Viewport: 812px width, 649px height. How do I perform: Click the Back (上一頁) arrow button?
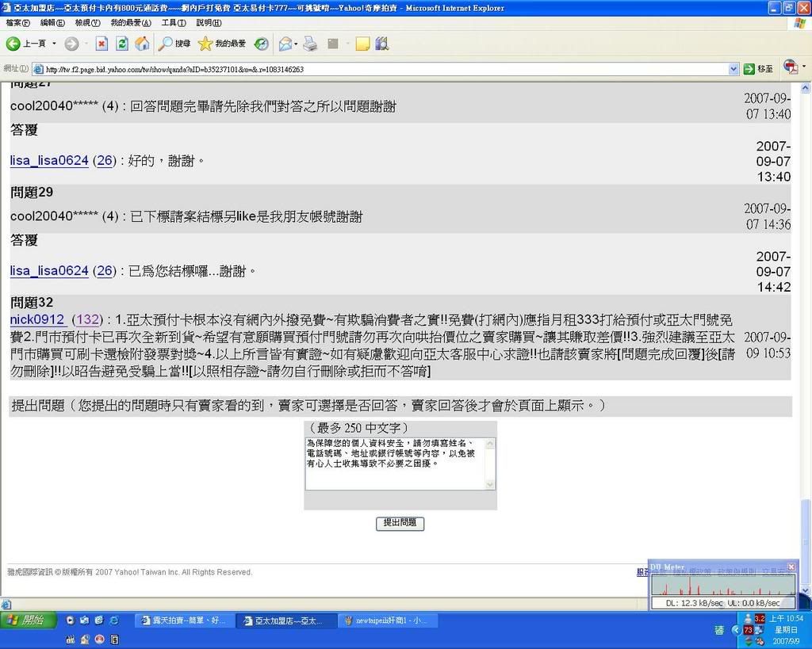click(26, 44)
